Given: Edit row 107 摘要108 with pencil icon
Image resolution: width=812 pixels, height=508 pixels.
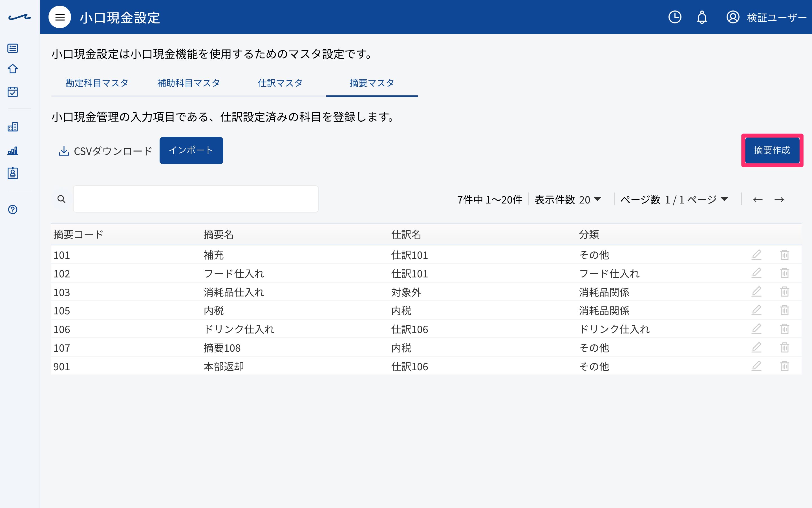Looking at the screenshot, I should point(756,347).
